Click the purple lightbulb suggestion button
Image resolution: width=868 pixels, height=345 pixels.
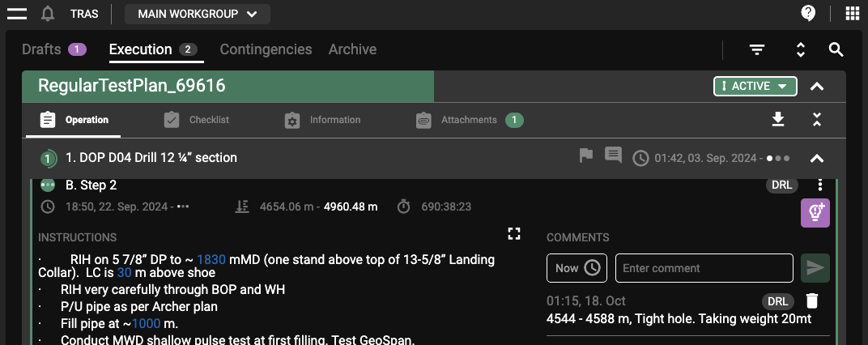tap(815, 213)
